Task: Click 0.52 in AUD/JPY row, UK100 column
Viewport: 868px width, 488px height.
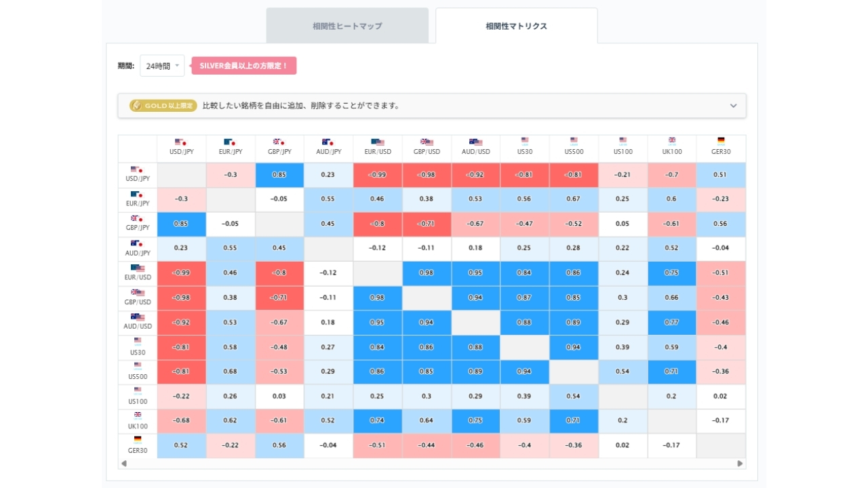Action: pyautogui.click(x=672, y=248)
